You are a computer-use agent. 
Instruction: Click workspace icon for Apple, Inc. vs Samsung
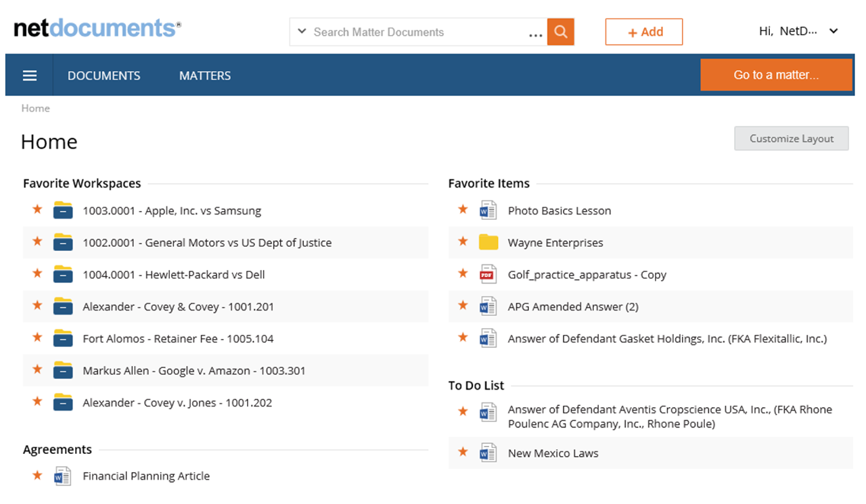63,210
